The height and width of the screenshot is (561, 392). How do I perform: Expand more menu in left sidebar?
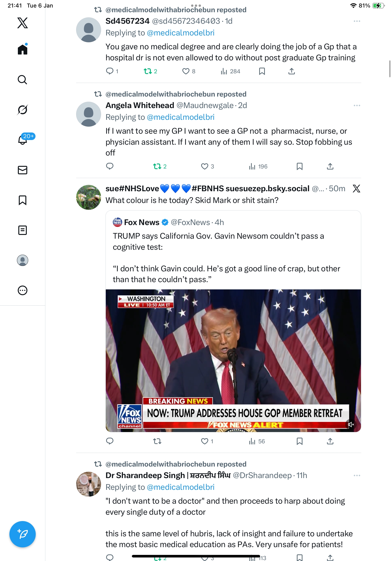(x=23, y=290)
